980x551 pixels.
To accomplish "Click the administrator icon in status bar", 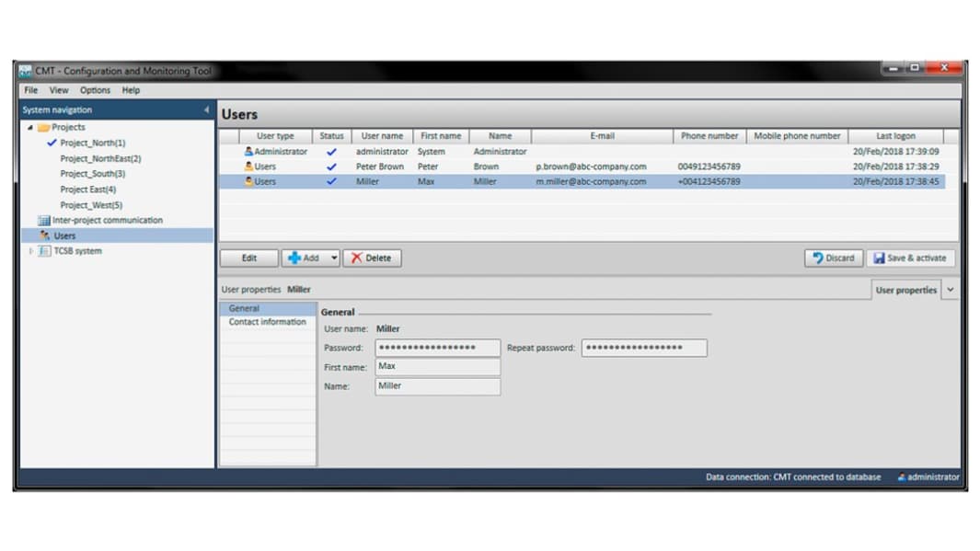I will point(901,477).
